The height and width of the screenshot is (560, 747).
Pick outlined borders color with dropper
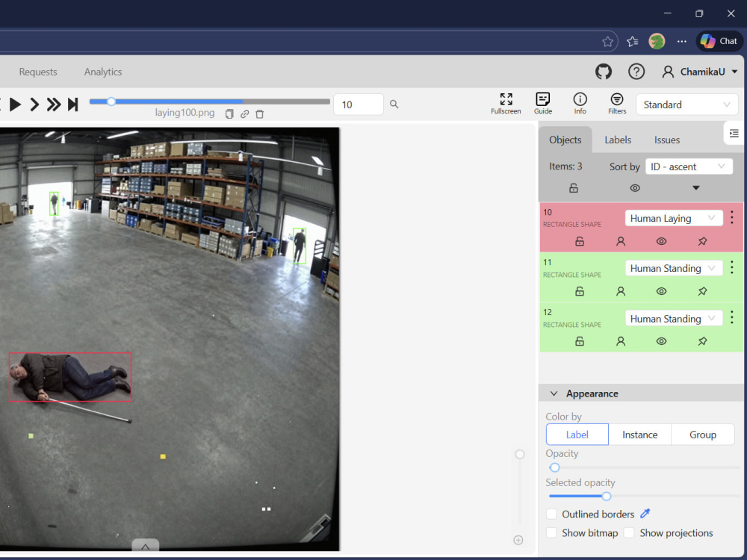(x=645, y=514)
